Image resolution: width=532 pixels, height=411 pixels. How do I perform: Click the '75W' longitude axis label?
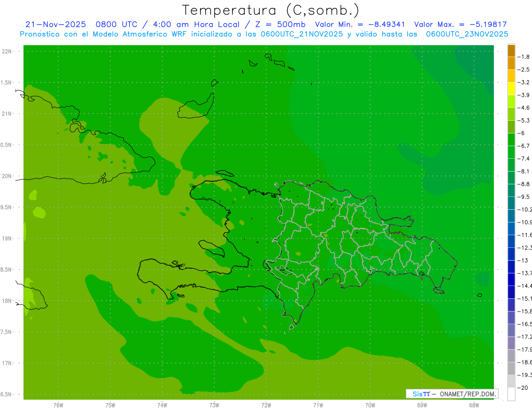[110, 405]
